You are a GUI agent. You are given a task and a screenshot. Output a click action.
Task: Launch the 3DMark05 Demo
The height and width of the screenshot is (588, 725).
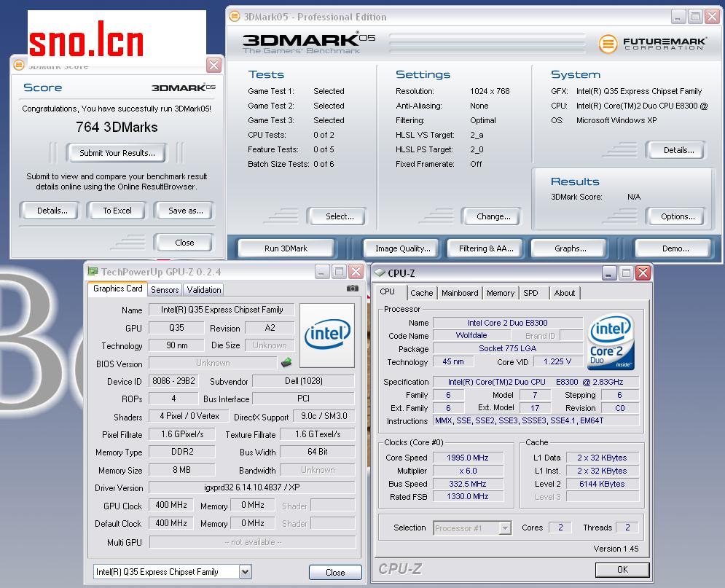coord(675,248)
